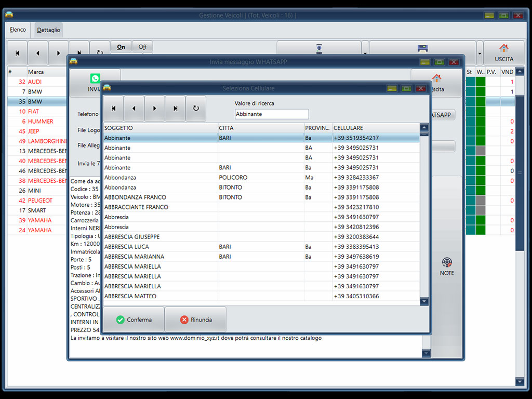This screenshot has height=399, width=532.
Task: Click Gestione Veicoli list scroll up arrow
Action: 520,71
